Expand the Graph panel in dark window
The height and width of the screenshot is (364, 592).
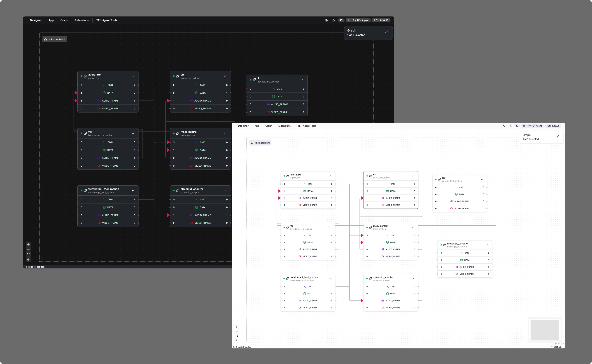click(386, 32)
